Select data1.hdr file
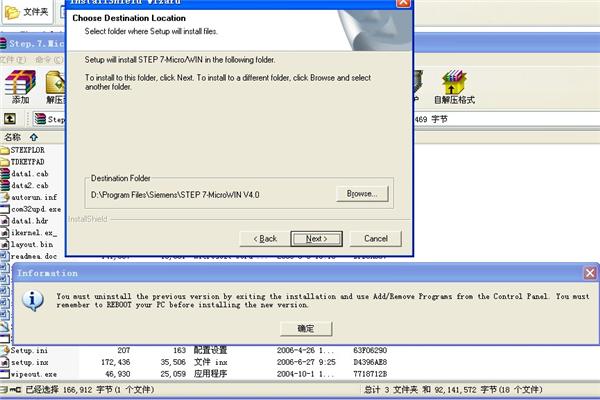The height and width of the screenshot is (400, 600). 25,221
